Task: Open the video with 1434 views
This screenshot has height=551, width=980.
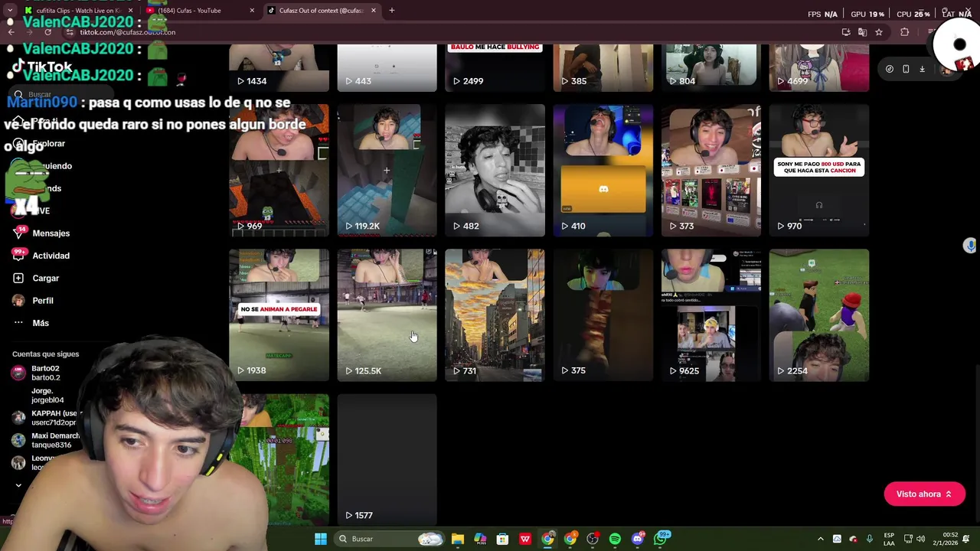Action: coord(279,67)
